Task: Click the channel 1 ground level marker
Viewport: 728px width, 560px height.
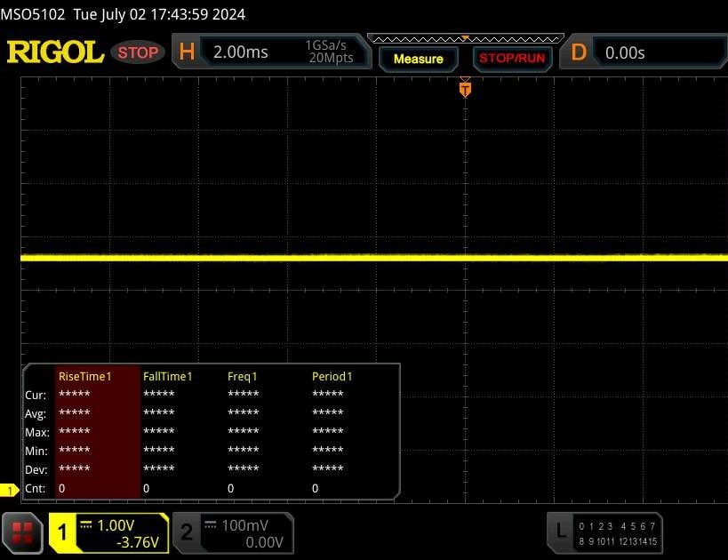Action: (9, 490)
